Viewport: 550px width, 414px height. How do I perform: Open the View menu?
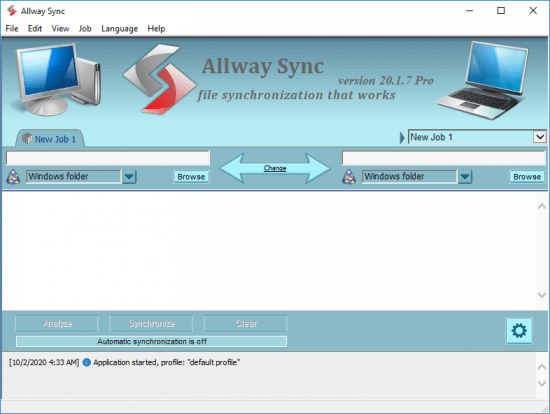click(60, 29)
